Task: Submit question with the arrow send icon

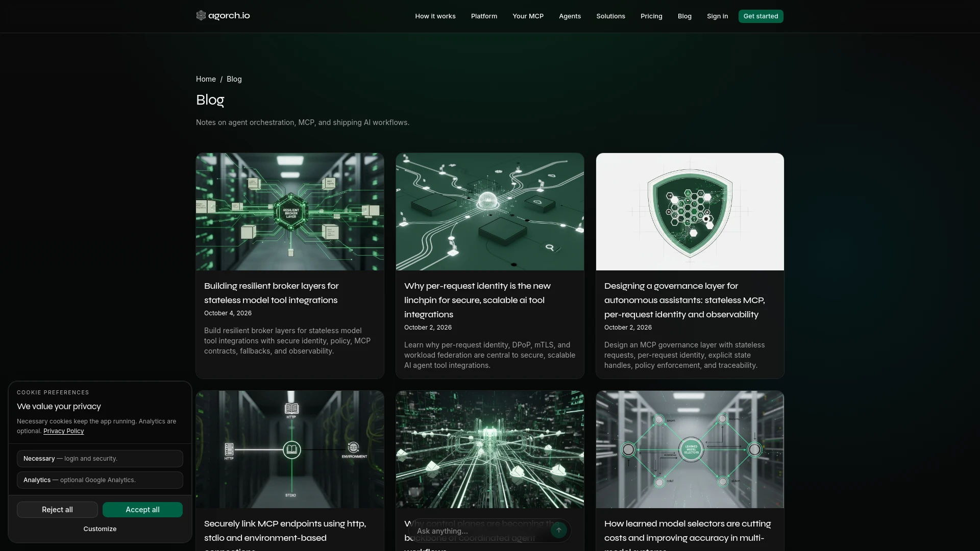Action: point(559,531)
